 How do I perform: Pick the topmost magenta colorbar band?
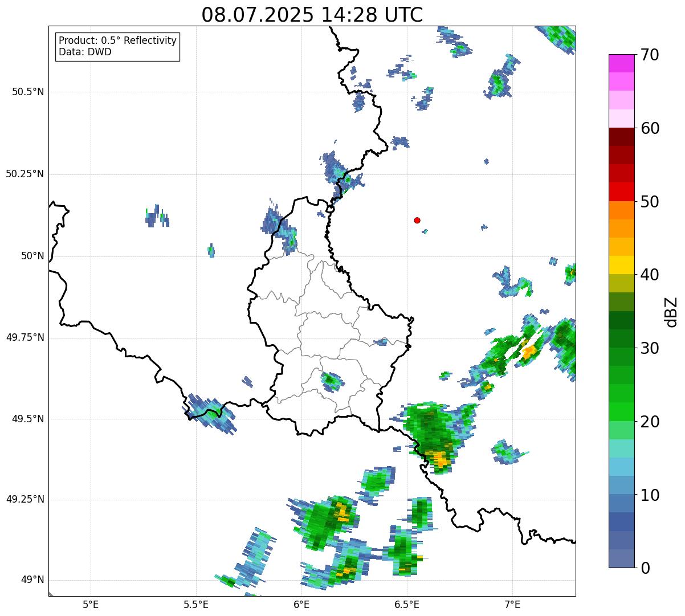click(x=621, y=63)
